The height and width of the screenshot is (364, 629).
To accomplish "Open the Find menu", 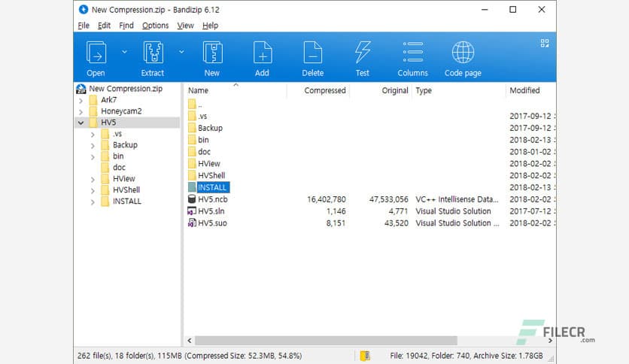I will point(126,26).
